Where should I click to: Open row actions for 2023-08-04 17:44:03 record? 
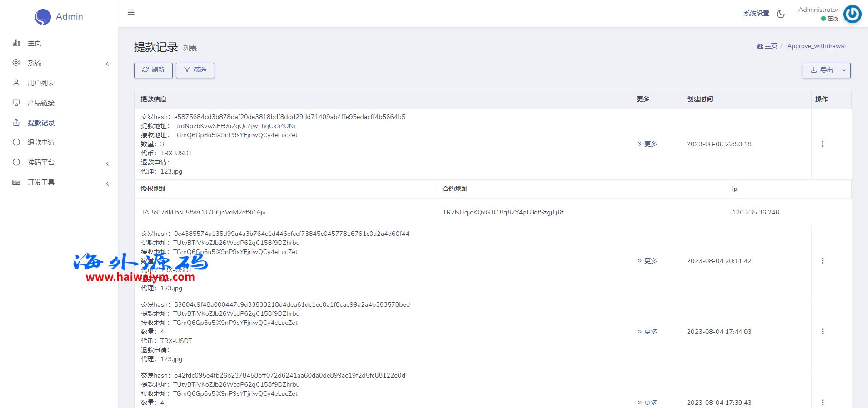coord(823,332)
